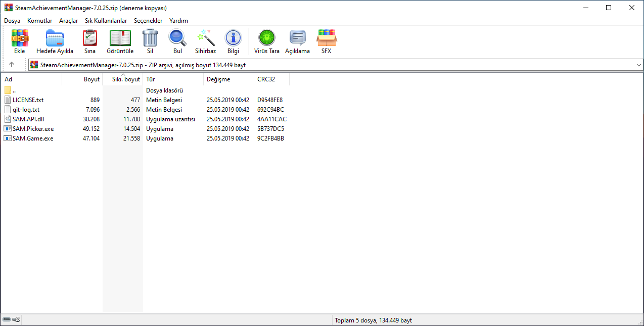Select the SAM.Picker.exe file name
644x326 pixels.
(33, 129)
